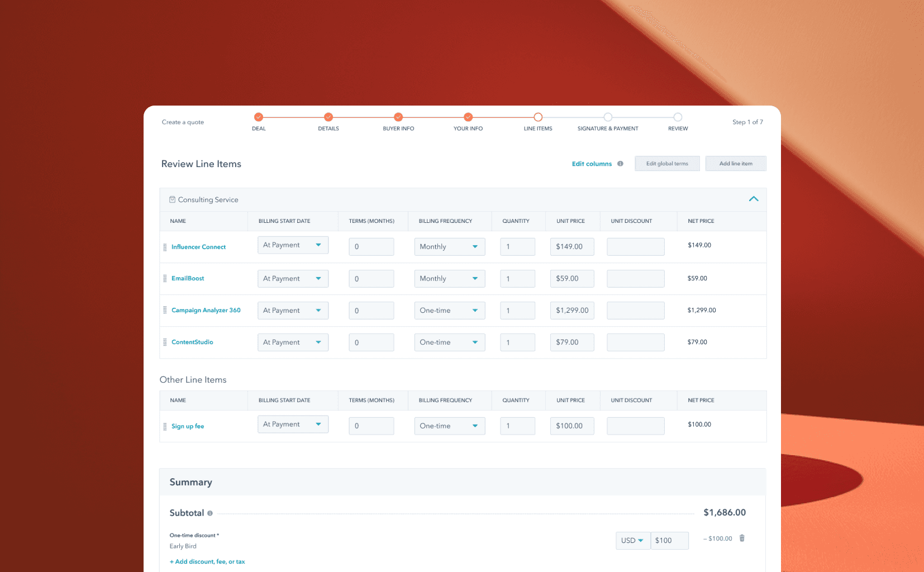
Task: Open billing frequency dropdown for Campaign Analyzer 360
Action: click(x=450, y=310)
